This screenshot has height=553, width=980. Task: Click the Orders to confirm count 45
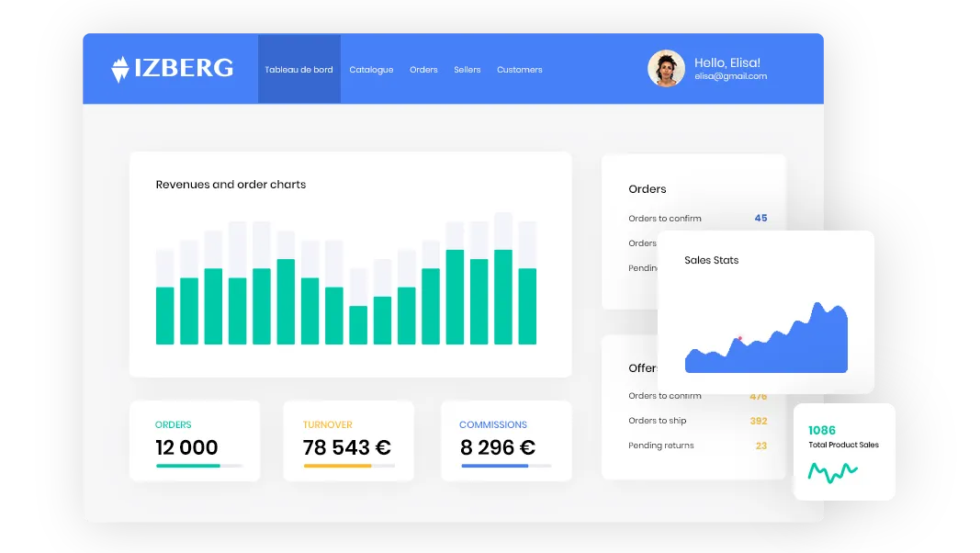pos(760,219)
